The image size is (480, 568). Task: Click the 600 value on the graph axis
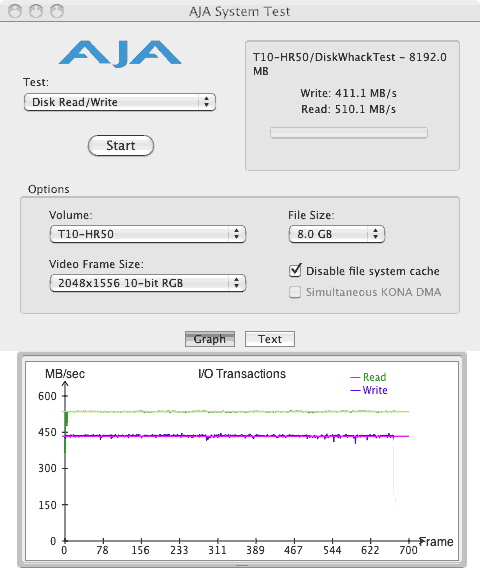point(47,396)
